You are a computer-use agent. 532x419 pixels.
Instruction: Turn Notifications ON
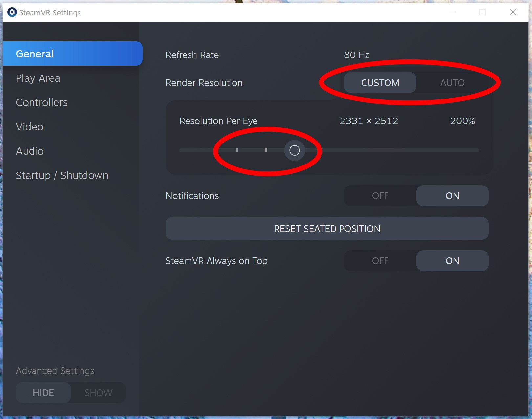(x=453, y=196)
